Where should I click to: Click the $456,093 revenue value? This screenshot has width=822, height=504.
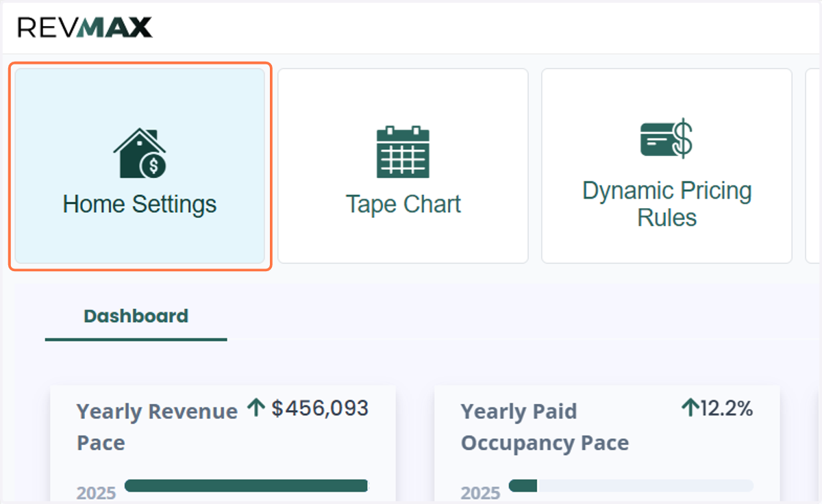(x=320, y=409)
